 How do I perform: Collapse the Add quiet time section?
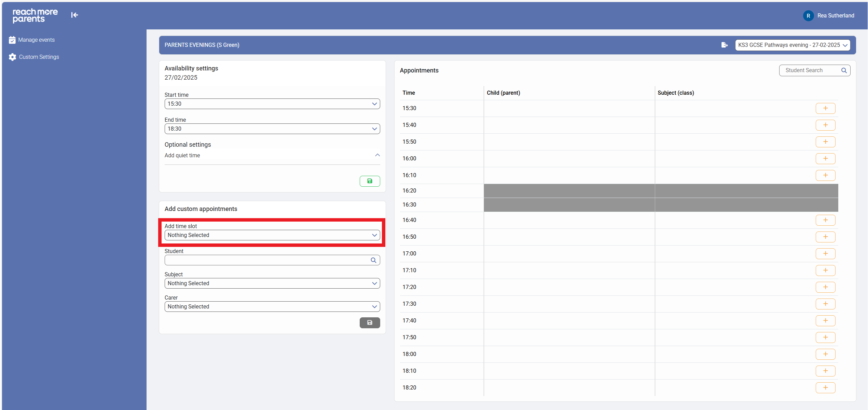coord(377,155)
